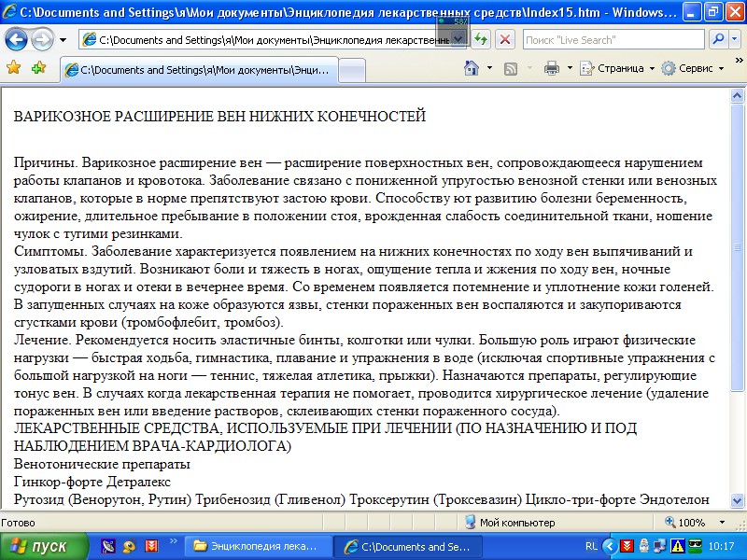747x560 pixels.
Task: Open search provider options dropdown arrow
Action: 733,39
